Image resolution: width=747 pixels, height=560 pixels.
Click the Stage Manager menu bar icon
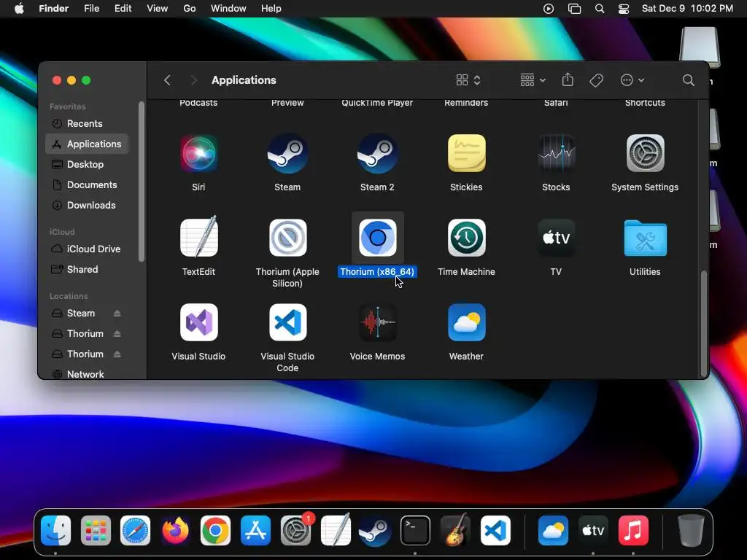[575, 9]
